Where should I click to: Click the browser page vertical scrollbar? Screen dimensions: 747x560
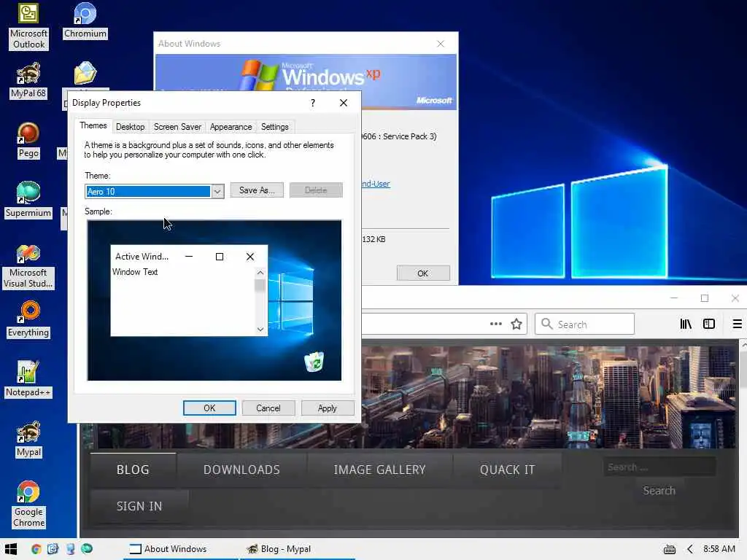tap(743, 438)
